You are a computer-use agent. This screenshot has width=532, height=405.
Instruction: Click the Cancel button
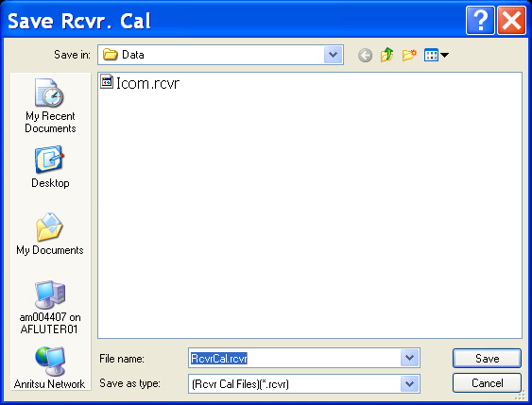point(487,383)
